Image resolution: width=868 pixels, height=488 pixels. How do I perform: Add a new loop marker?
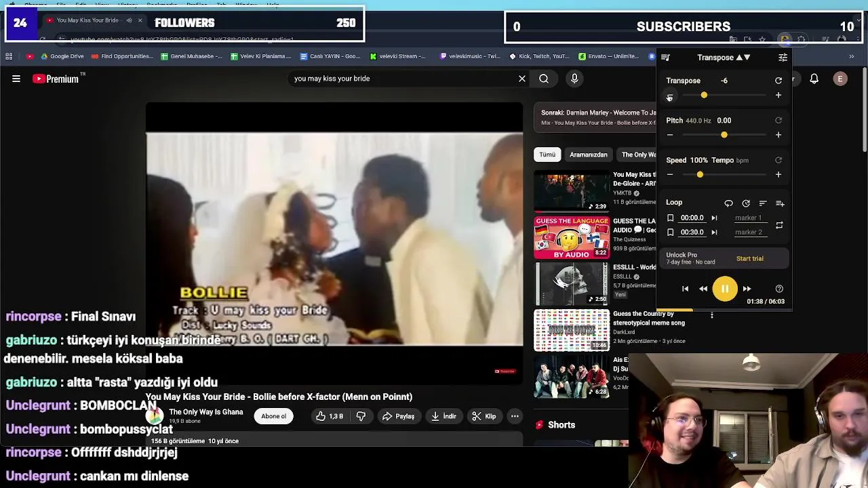tap(780, 203)
